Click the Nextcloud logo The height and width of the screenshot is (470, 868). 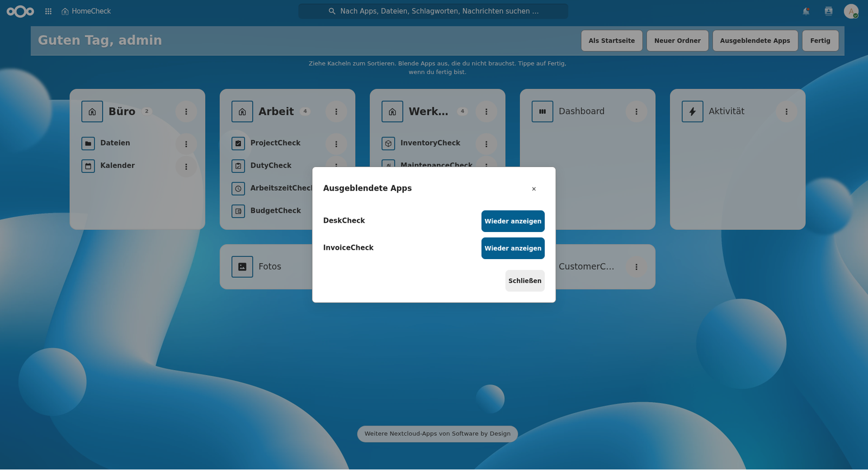pyautogui.click(x=20, y=11)
